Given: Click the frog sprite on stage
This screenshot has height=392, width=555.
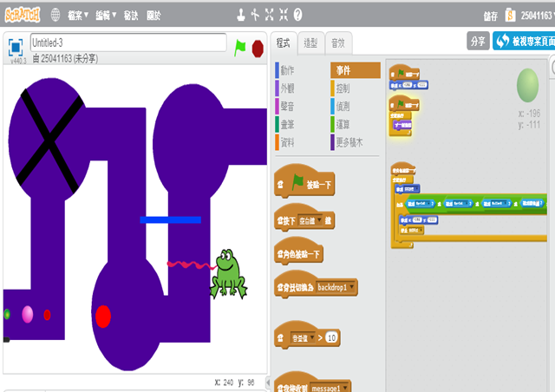Looking at the screenshot, I should pyautogui.click(x=229, y=273).
